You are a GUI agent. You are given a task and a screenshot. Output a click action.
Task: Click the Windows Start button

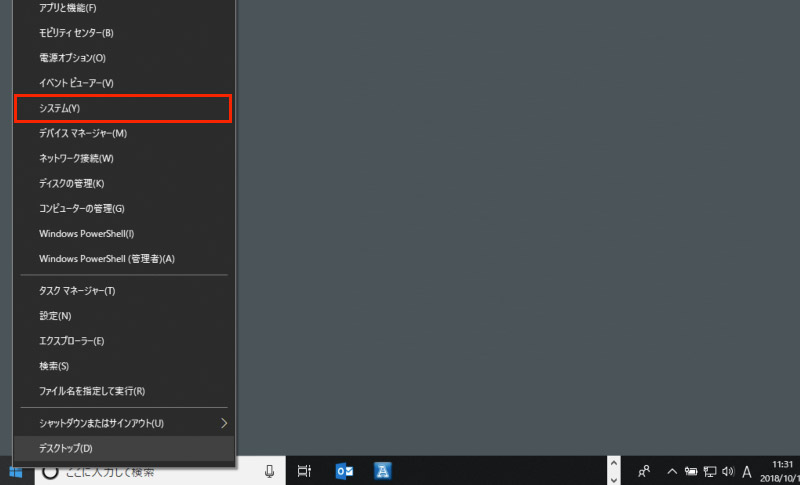pyautogui.click(x=16, y=472)
